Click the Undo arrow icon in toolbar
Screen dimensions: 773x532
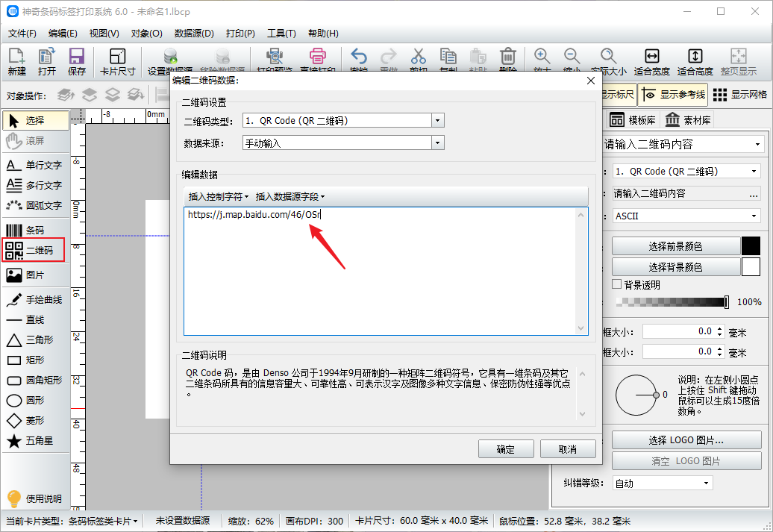click(359, 57)
